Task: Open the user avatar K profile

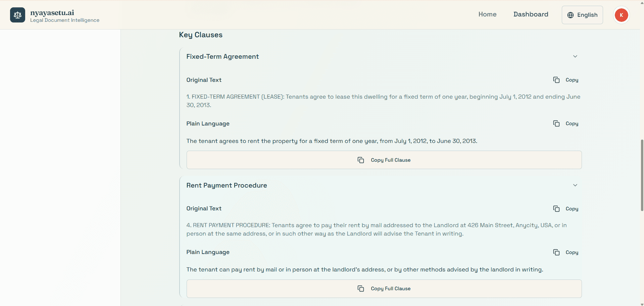Action: click(621, 15)
